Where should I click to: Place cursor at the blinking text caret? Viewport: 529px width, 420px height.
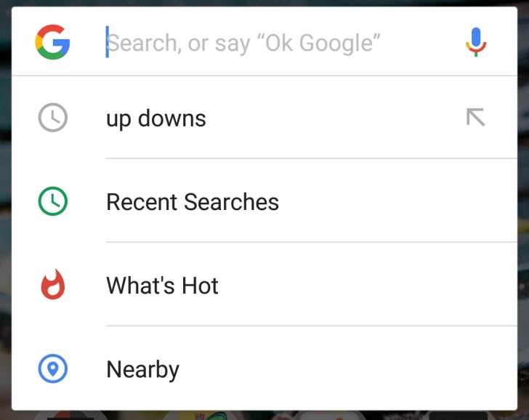(108, 42)
